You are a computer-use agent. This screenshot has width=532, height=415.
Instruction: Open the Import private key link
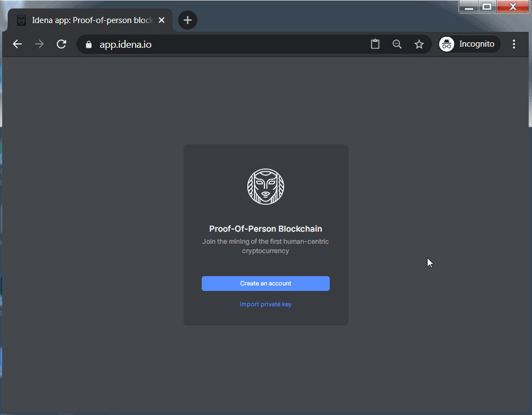coord(265,304)
